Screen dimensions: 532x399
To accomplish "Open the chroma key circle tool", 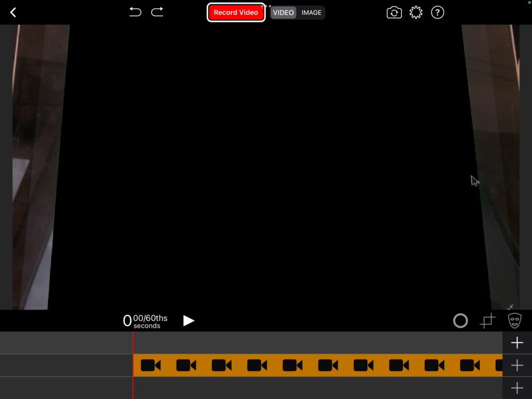I will pyautogui.click(x=460, y=321).
